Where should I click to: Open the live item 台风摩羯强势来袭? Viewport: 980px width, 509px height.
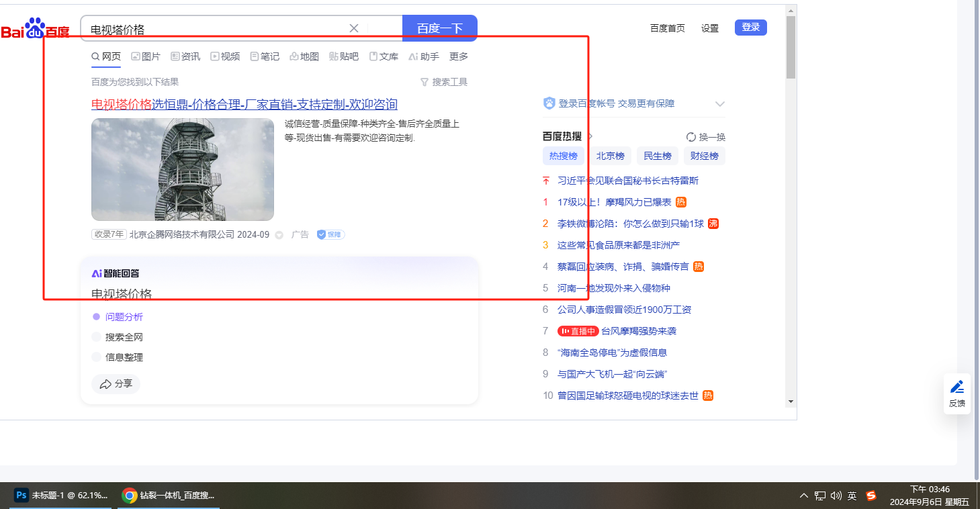point(639,331)
